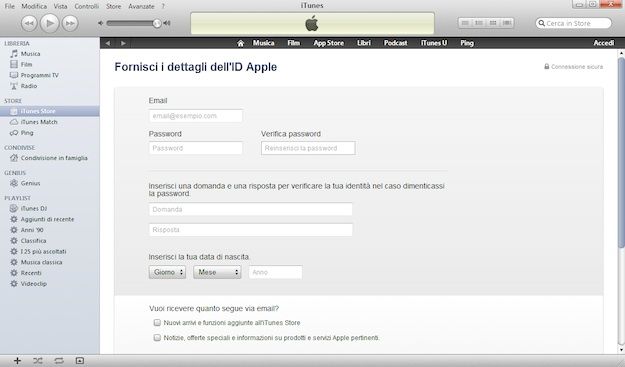Screen dimensions: 625x367
Task: Check Nuovi arrivi e funzioni iTunes Store
Action: 157,322
